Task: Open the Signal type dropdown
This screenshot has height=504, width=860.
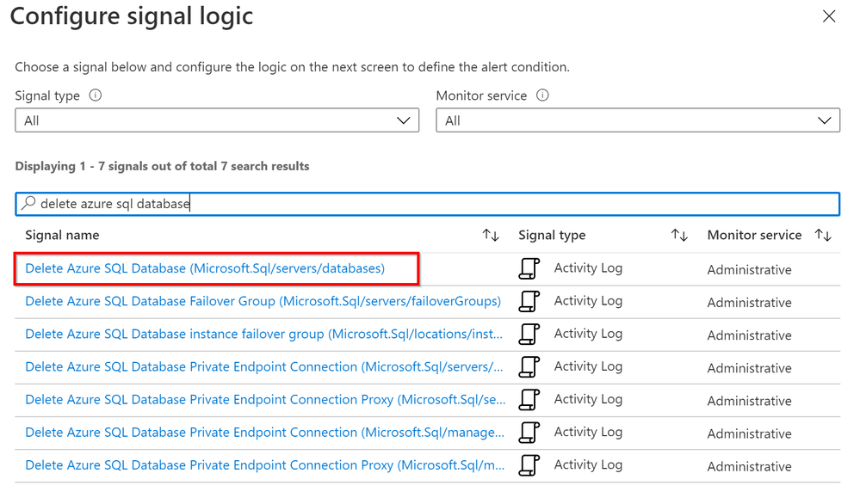Action: (x=217, y=120)
